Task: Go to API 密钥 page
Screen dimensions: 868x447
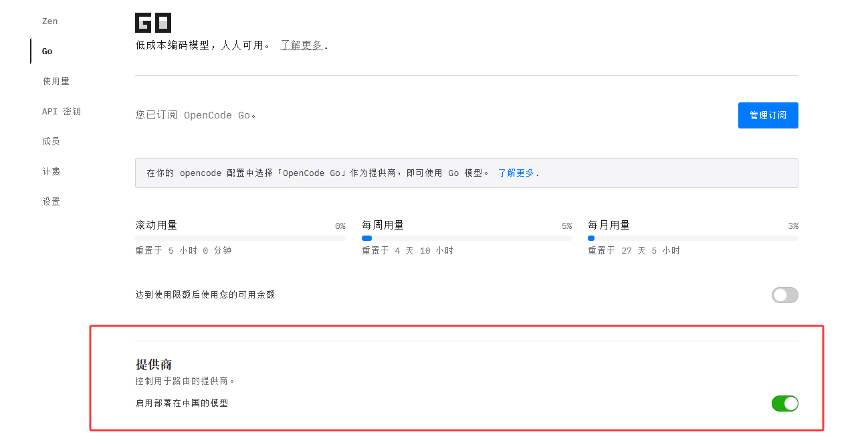Action: 62,111
